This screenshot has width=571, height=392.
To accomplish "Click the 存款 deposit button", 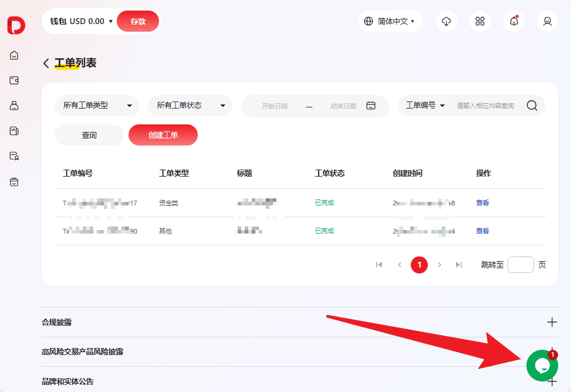I will click(138, 21).
